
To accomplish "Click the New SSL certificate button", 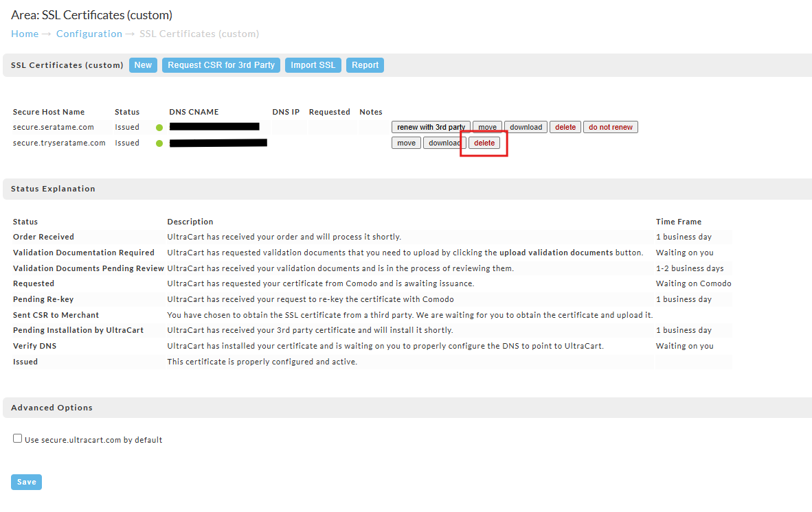I will pos(143,65).
